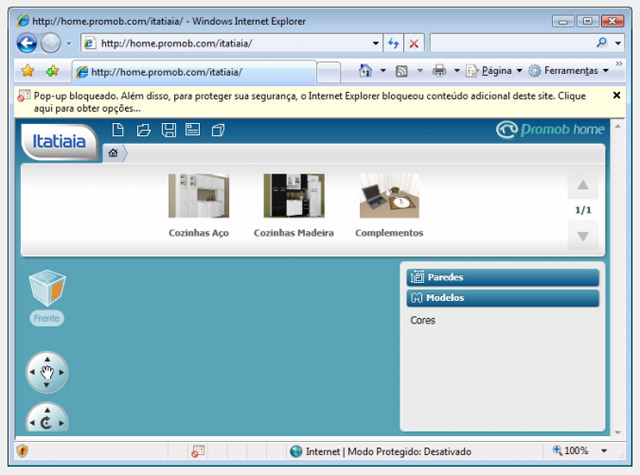
Task: Pan view down with bottom arrow
Action: click(x=47, y=385)
